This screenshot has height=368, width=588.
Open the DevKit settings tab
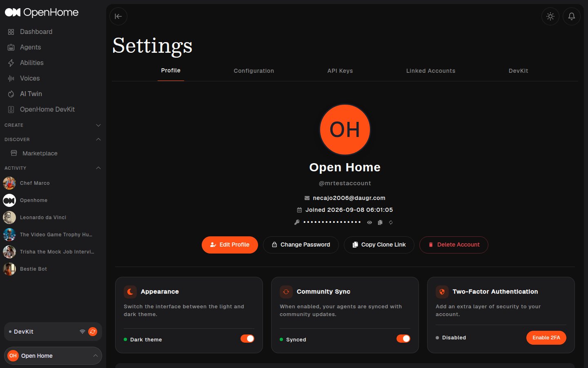point(519,71)
